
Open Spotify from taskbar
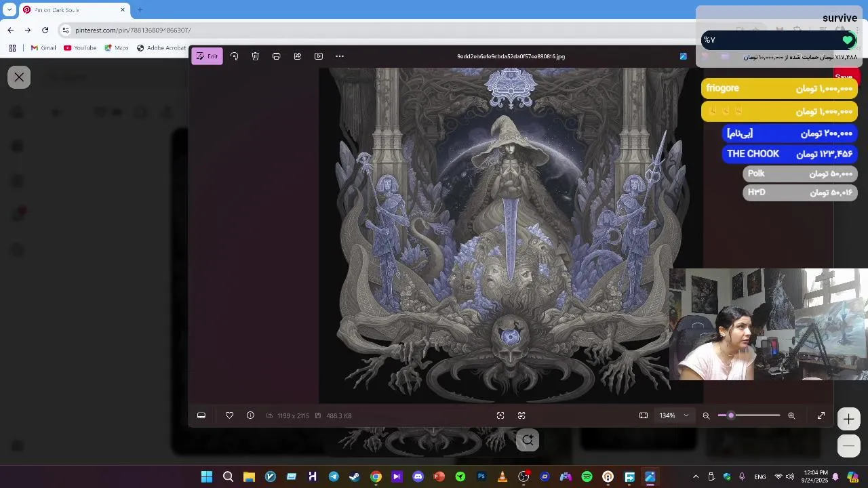587,477
